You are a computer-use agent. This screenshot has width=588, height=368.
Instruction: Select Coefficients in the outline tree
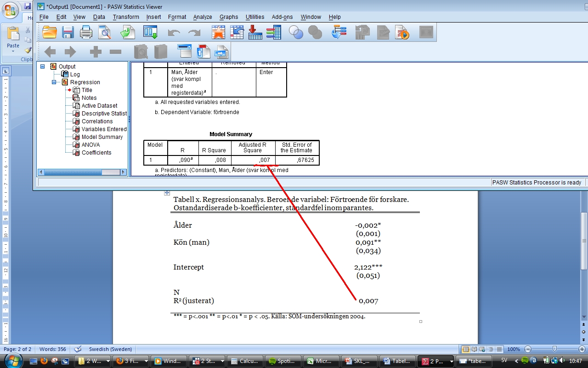(x=96, y=153)
